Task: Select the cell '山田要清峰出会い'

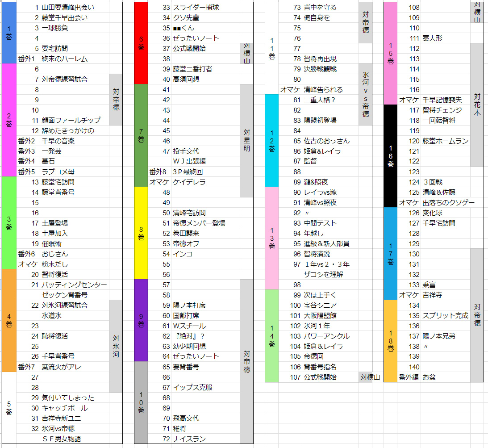Action: click(75, 7)
